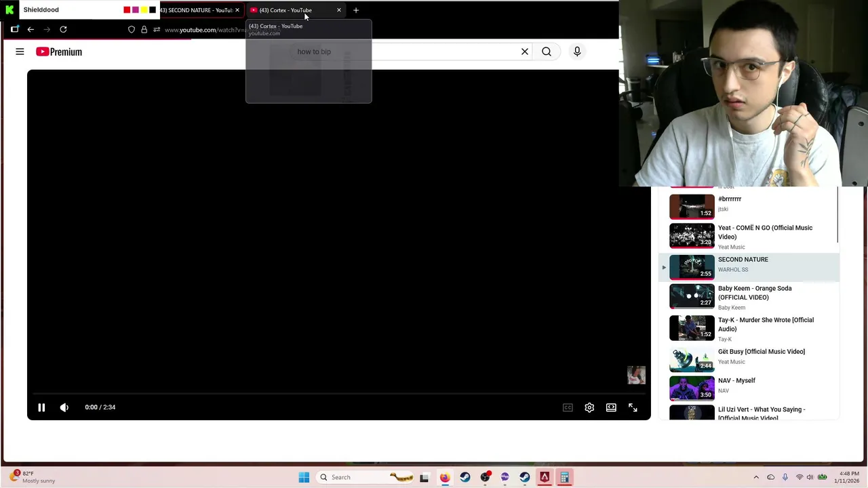Click the #brrrrrrr video thumbnail

692,207
